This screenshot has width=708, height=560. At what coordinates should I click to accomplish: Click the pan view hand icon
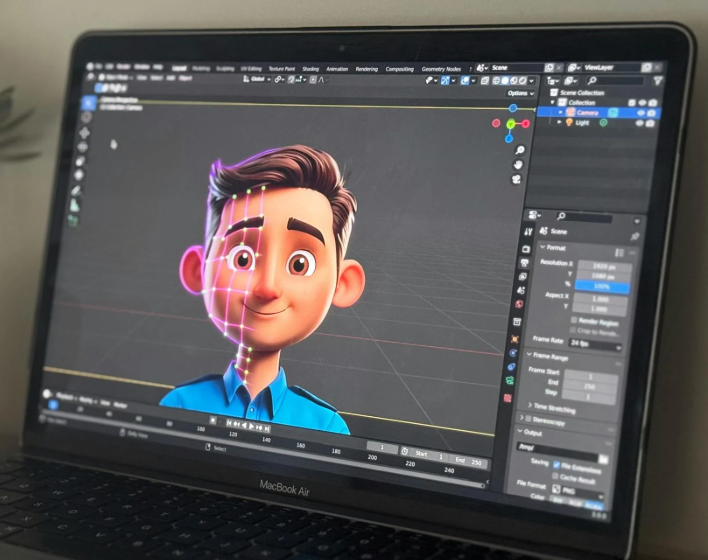[x=518, y=163]
